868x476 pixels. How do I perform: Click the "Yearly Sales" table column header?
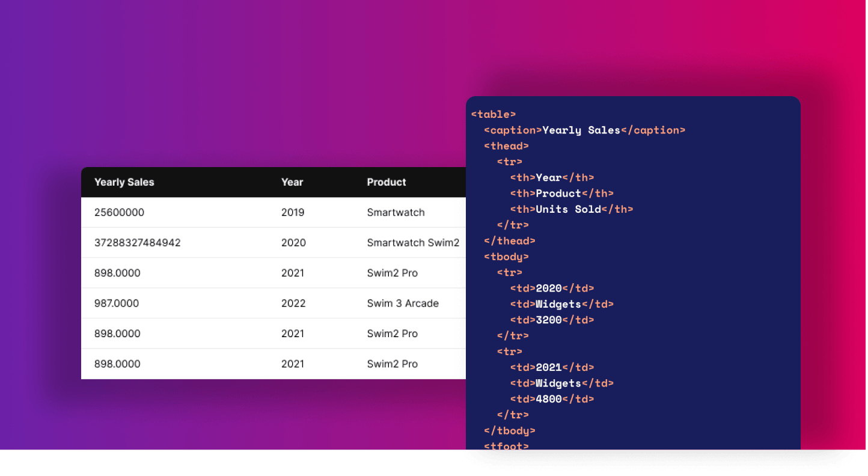[124, 182]
